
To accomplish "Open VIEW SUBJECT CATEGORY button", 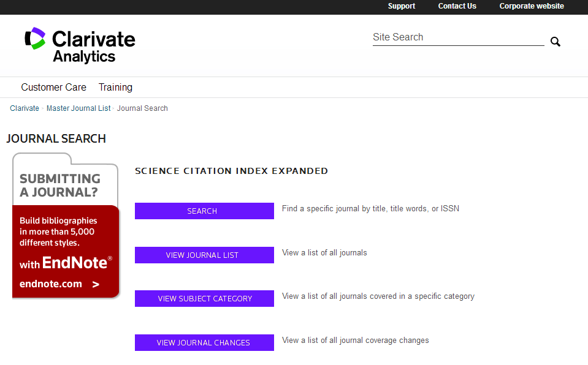I will [x=204, y=299].
